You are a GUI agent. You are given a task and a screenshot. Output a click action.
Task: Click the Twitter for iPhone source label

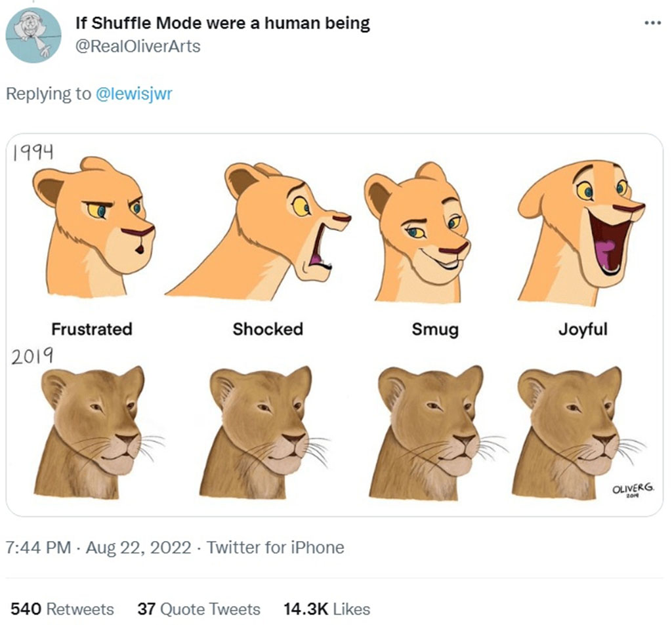pyautogui.click(x=276, y=547)
